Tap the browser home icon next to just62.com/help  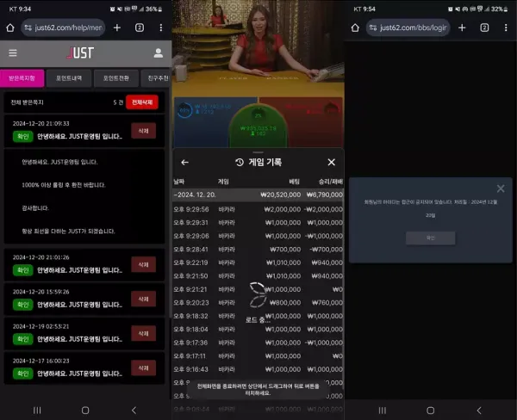[11, 28]
